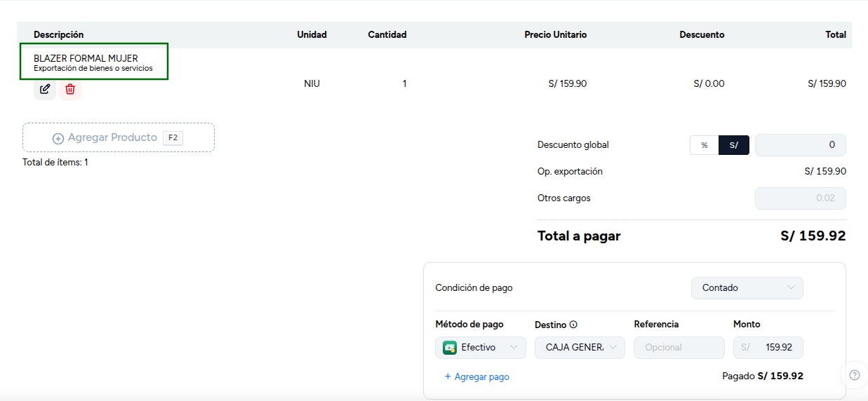
Task: Click the quantity value 1
Action: [404, 83]
